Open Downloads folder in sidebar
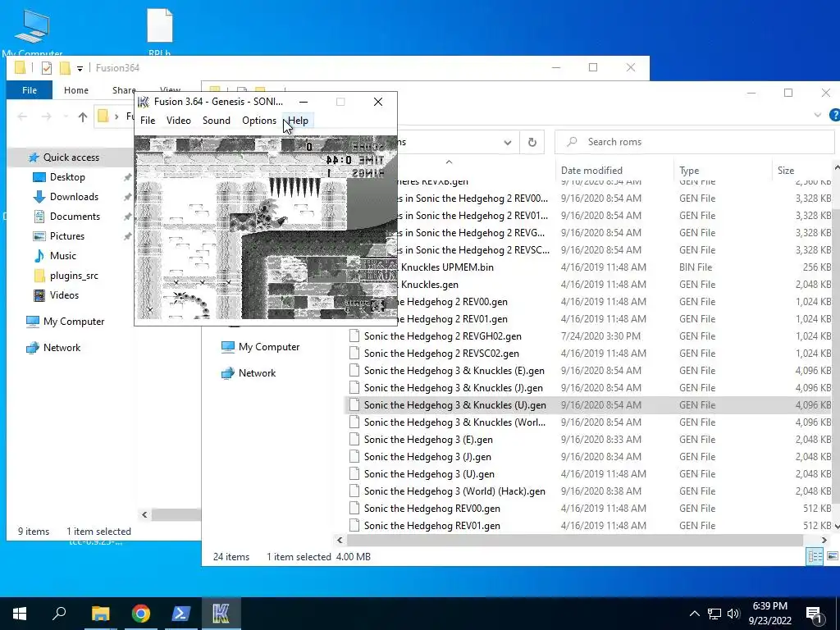Screen dimensions: 840x630 click(x=74, y=197)
